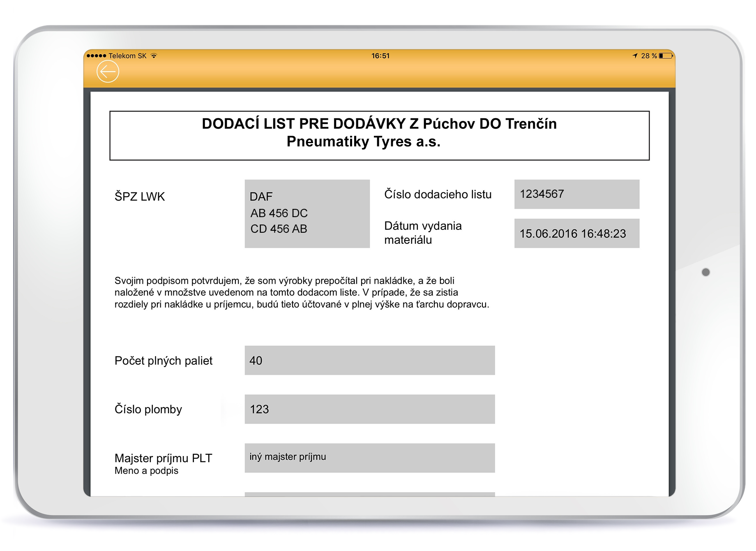Select the ŠPZ LWK field with DAF
The width and height of the screenshot is (756, 551).
[307, 214]
